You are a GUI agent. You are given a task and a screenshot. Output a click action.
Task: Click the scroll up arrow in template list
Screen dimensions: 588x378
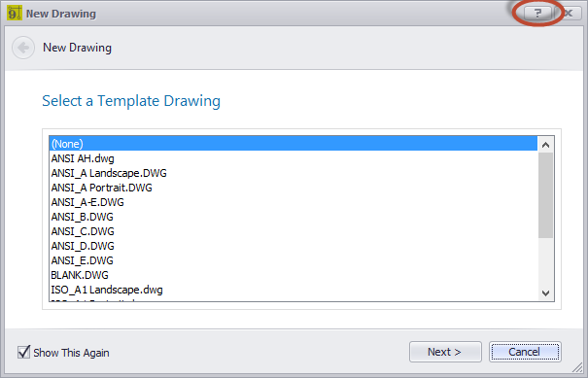(545, 145)
